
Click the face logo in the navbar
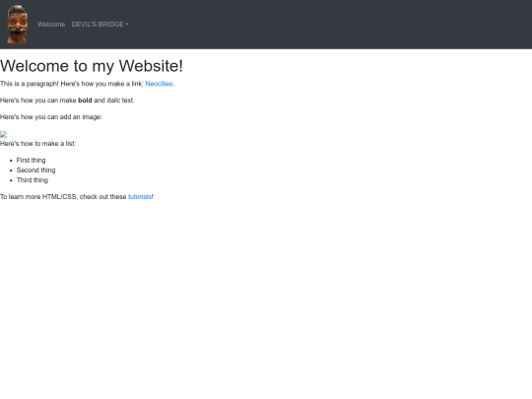[x=17, y=24]
